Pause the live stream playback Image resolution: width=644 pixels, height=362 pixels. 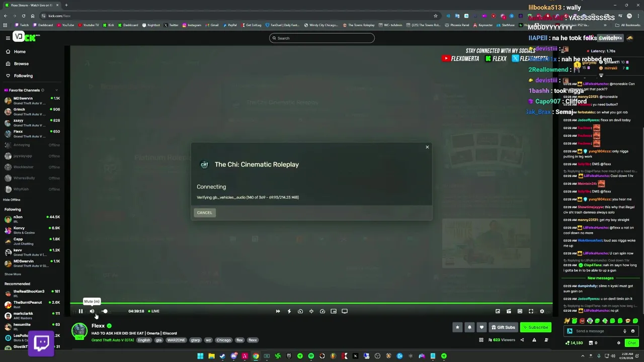tap(80, 311)
